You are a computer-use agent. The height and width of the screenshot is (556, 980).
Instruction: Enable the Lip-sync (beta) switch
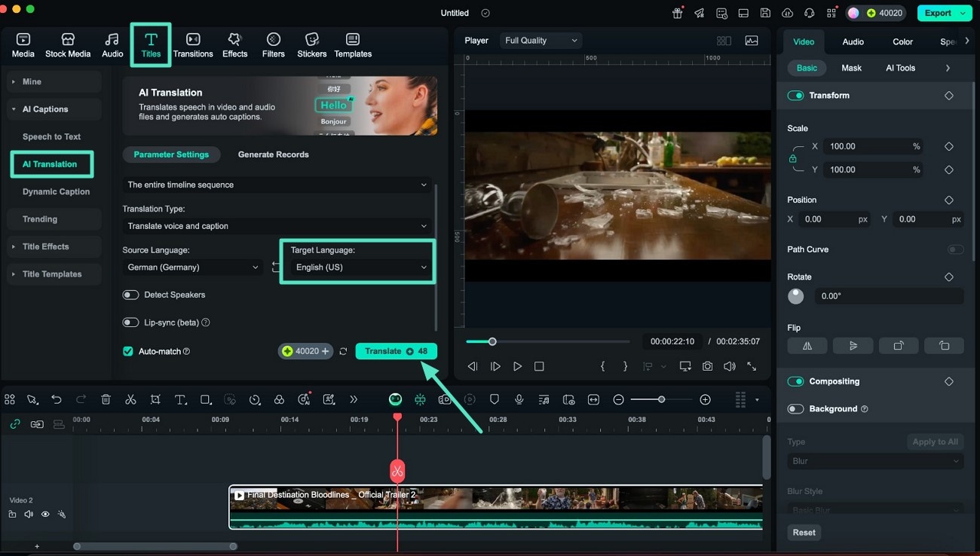tap(130, 322)
